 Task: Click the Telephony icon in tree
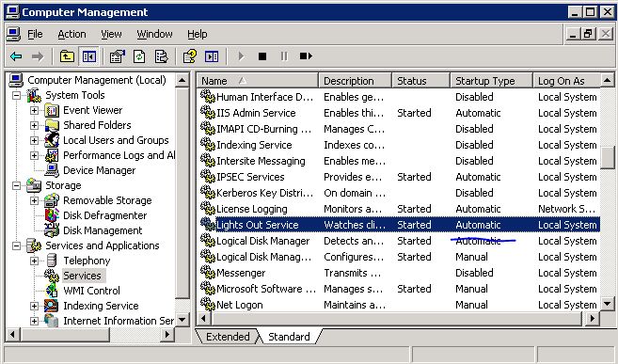point(52,261)
